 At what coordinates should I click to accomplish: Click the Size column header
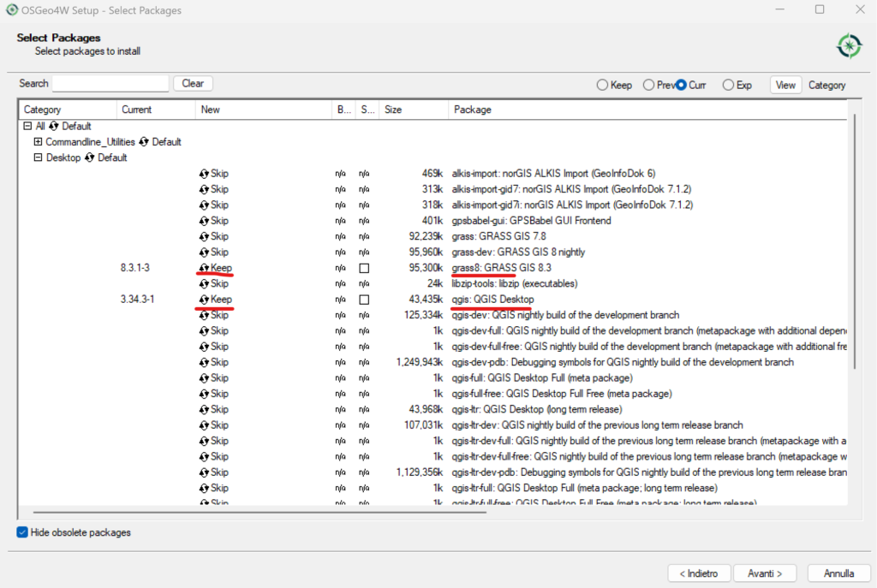(414, 110)
